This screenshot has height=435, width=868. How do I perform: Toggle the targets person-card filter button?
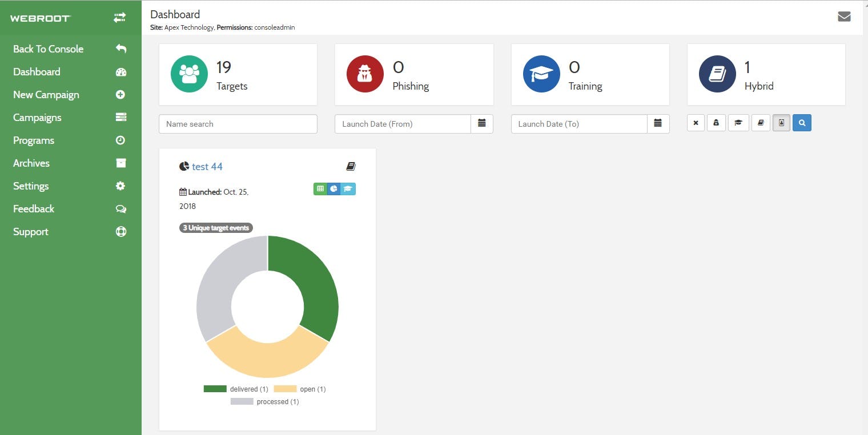781,123
